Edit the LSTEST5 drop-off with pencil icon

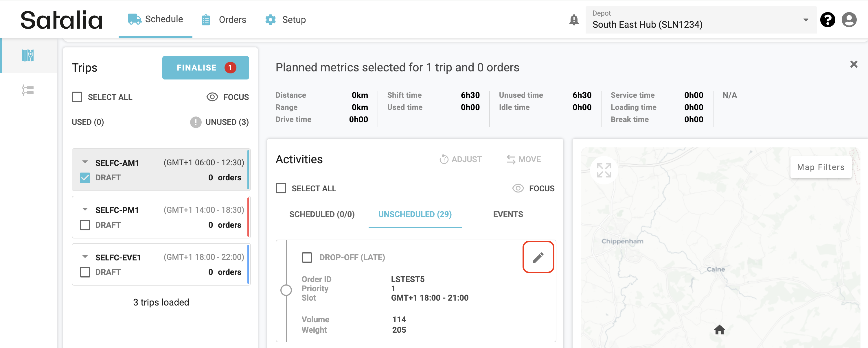pos(538,257)
